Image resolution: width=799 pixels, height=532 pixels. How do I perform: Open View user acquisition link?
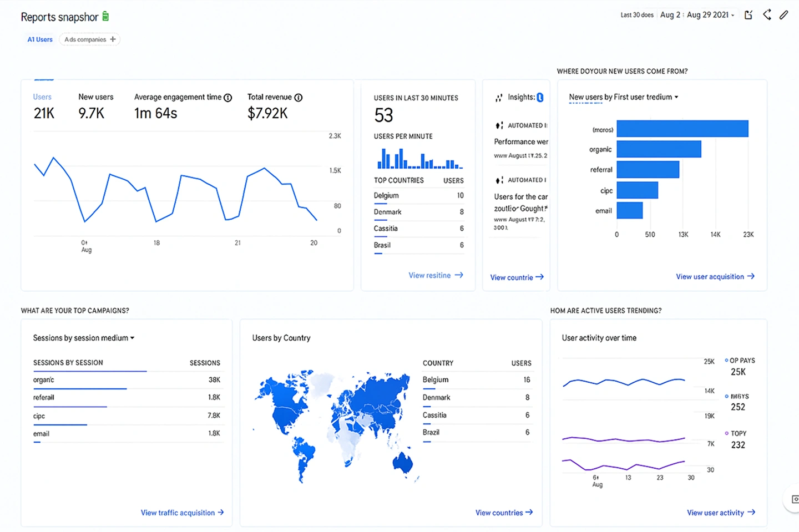715,276
